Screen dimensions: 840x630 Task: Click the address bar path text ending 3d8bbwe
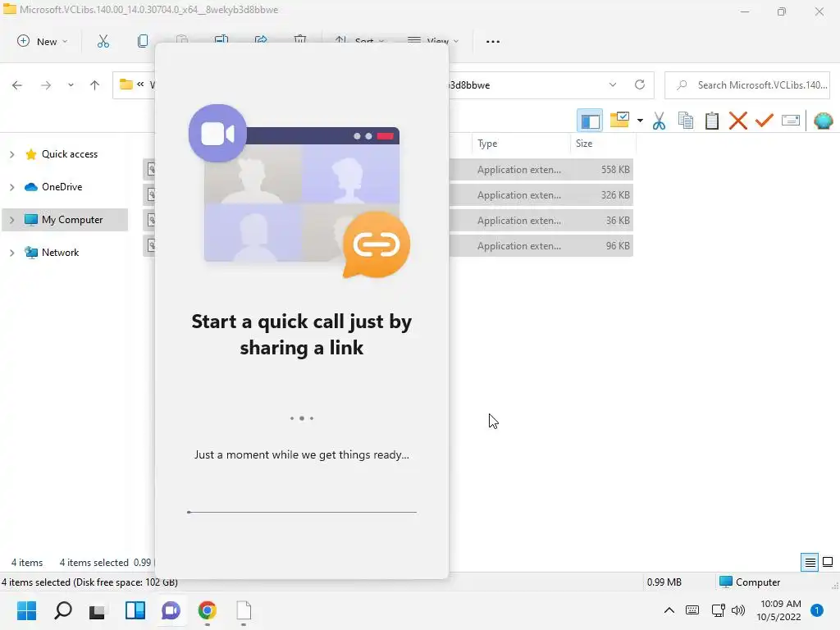469,85
